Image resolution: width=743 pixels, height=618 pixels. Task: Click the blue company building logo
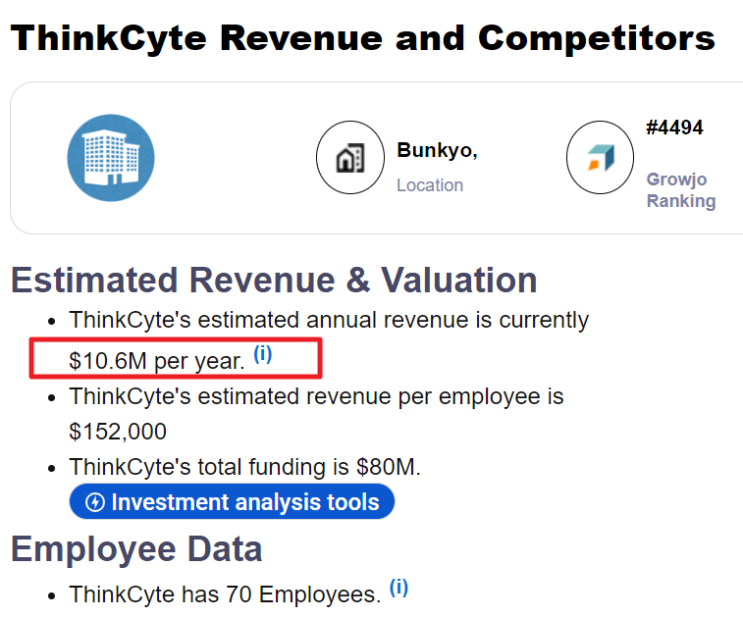click(111, 158)
